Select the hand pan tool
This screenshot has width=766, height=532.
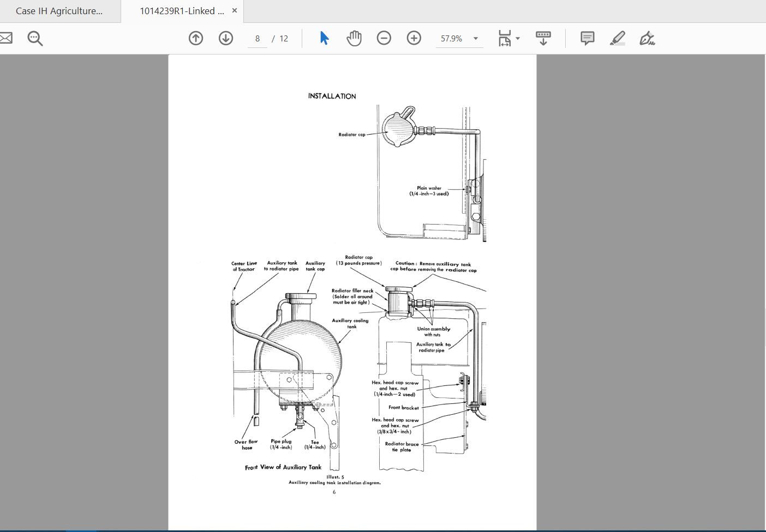354,38
